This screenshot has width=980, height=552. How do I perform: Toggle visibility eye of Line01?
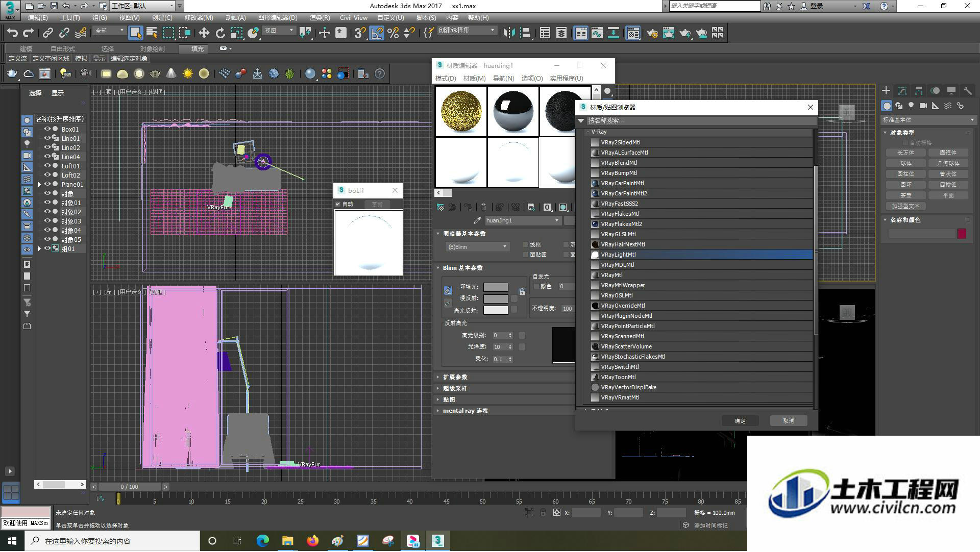47,138
